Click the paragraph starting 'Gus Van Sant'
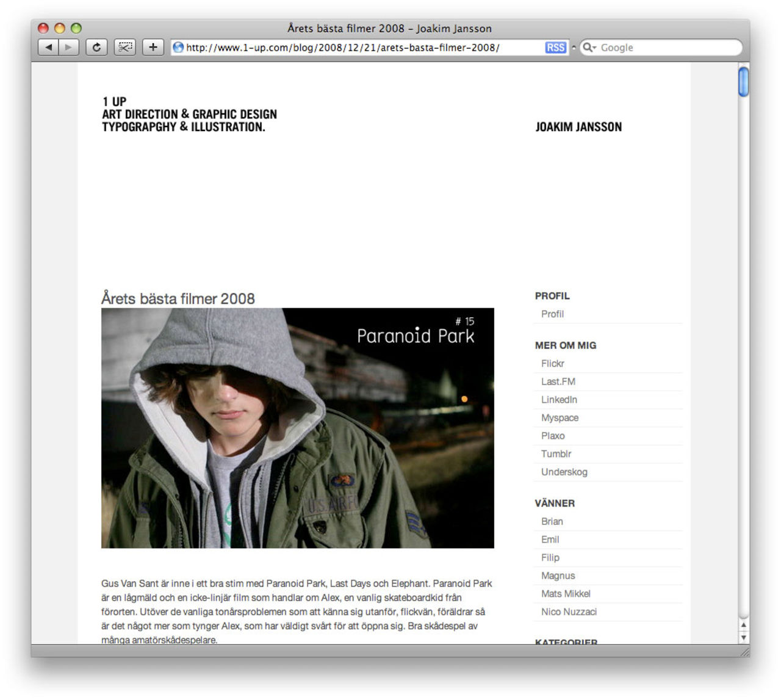This screenshot has width=781, height=700. click(x=297, y=612)
